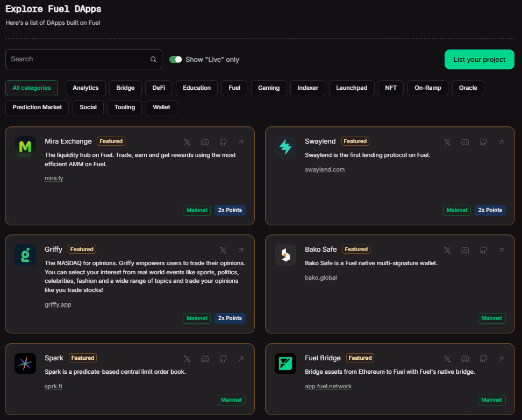
Task: Open the app.fuel.network link
Action: pos(328,386)
